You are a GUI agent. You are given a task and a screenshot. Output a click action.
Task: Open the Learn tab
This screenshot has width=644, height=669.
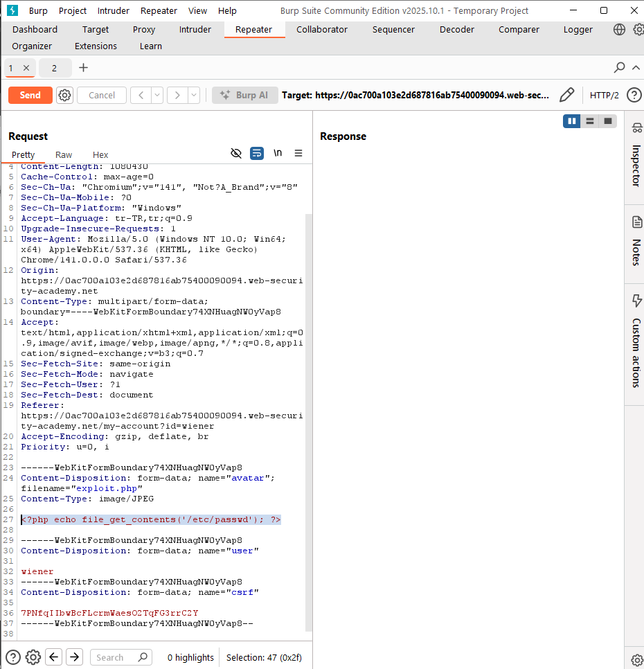151,46
